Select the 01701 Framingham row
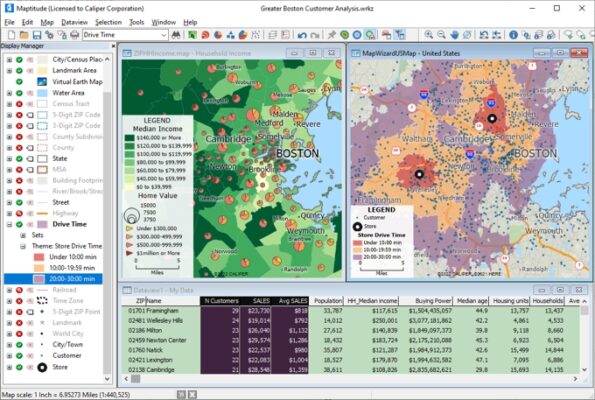Viewport: 595px width, 400px height. click(351, 311)
